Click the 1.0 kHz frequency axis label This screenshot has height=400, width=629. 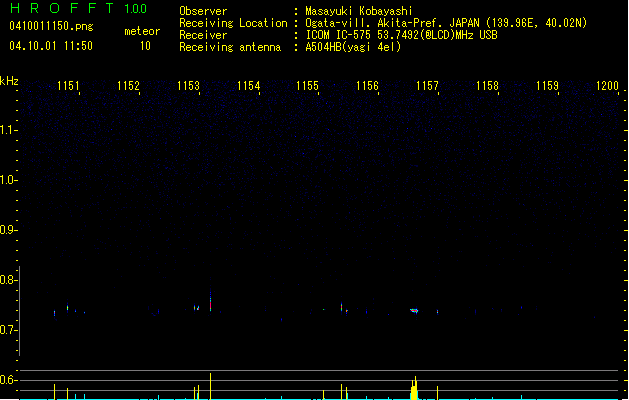coord(7,180)
